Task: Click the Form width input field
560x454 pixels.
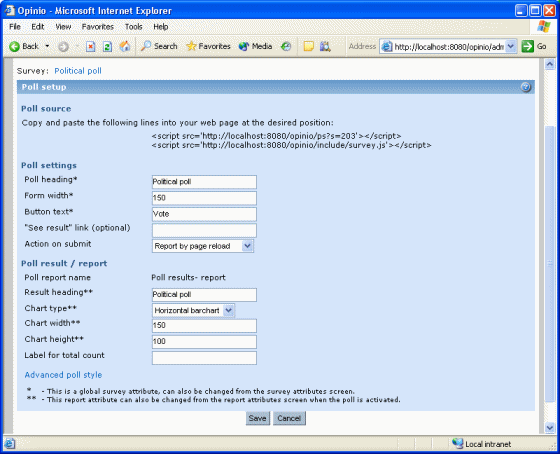Action: (204, 198)
